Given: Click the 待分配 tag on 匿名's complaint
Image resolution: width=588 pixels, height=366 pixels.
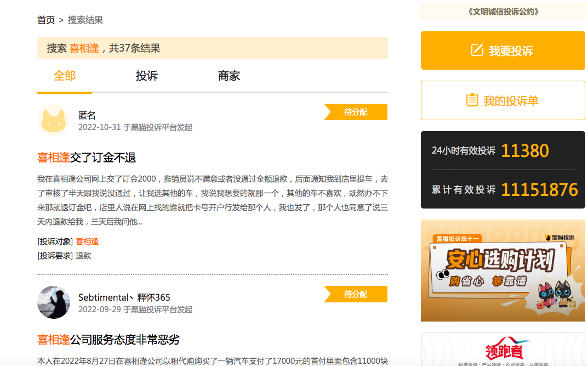Looking at the screenshot, I should [356, 112].
